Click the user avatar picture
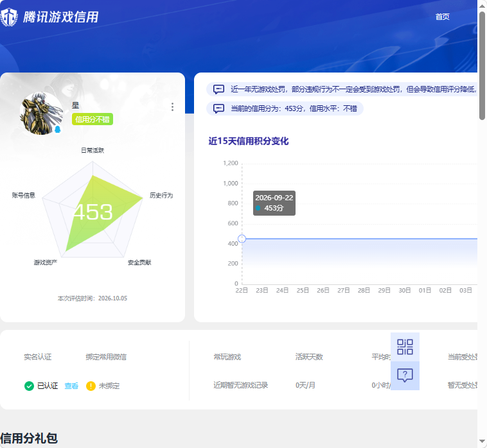The image size is (487, 448). pos(41,113)
